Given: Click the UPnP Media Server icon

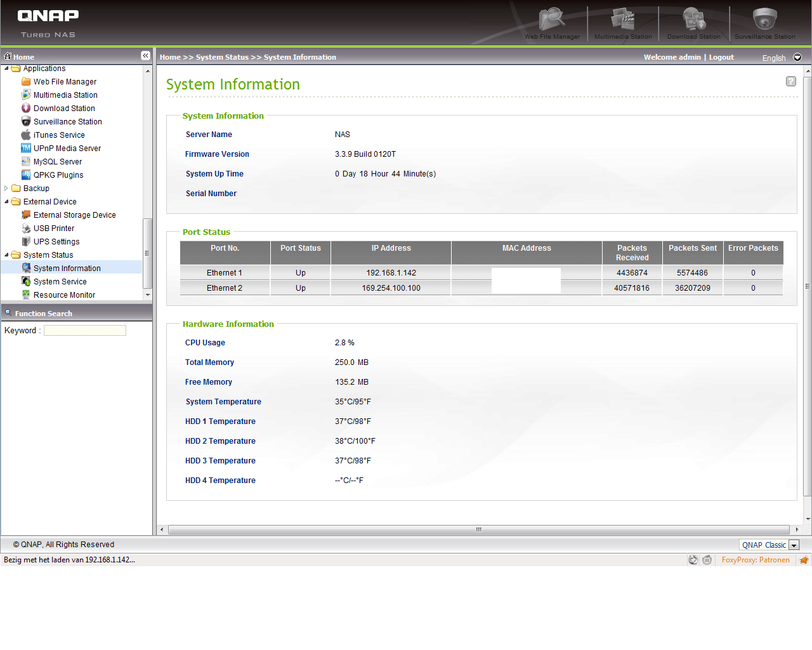Looking at the screenshot, I should coord(26,148).
